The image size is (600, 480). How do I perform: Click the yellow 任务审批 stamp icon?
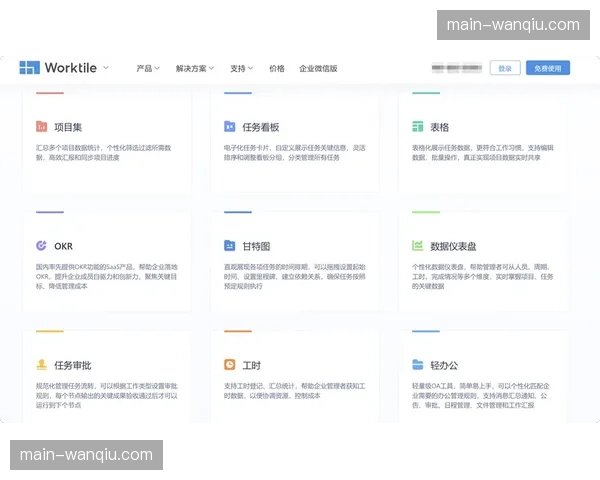[x=41, y=364]
